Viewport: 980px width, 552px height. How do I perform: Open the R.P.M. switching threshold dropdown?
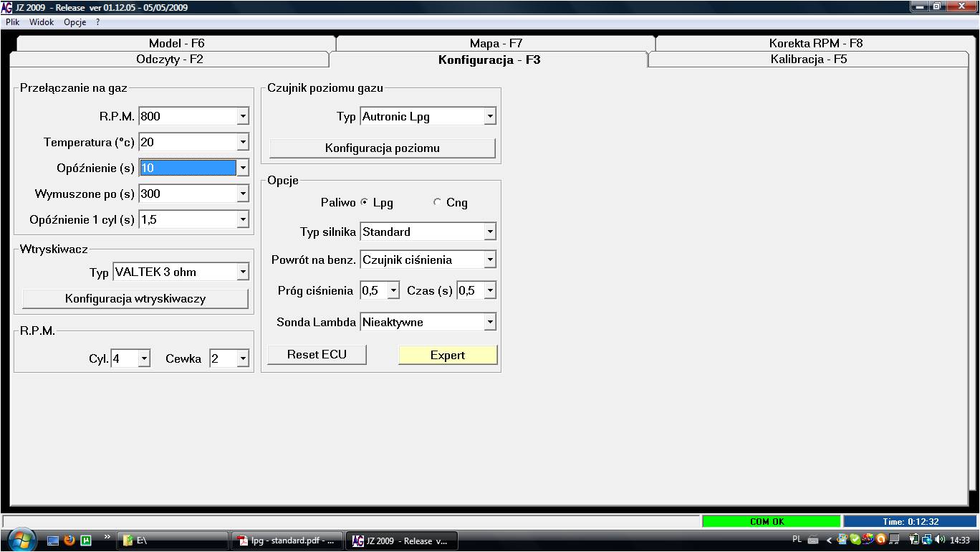(243, 116)
